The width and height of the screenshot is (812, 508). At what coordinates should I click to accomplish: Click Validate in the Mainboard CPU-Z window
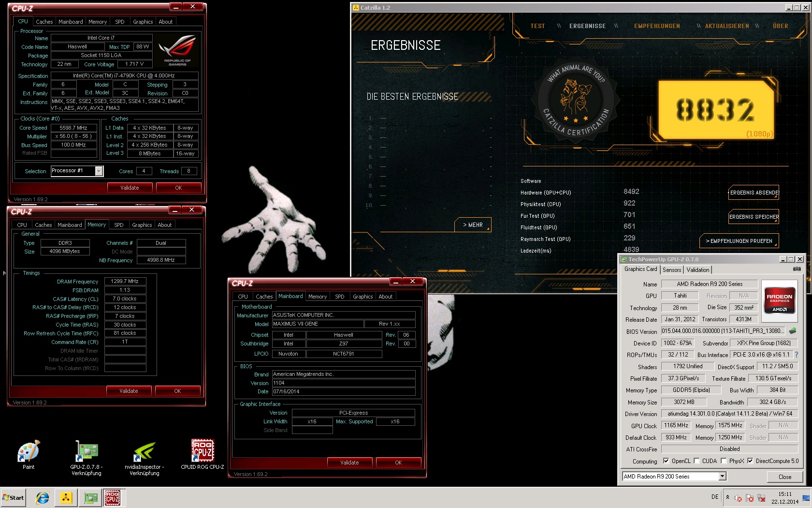point(349,463)
